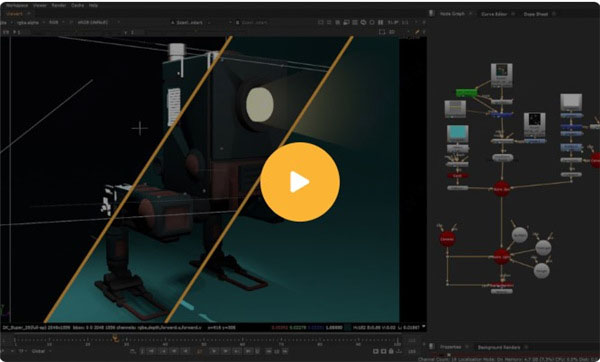Switch to the Node Graph tab
This screenshot has width=600, height=362.
(452, 13)
